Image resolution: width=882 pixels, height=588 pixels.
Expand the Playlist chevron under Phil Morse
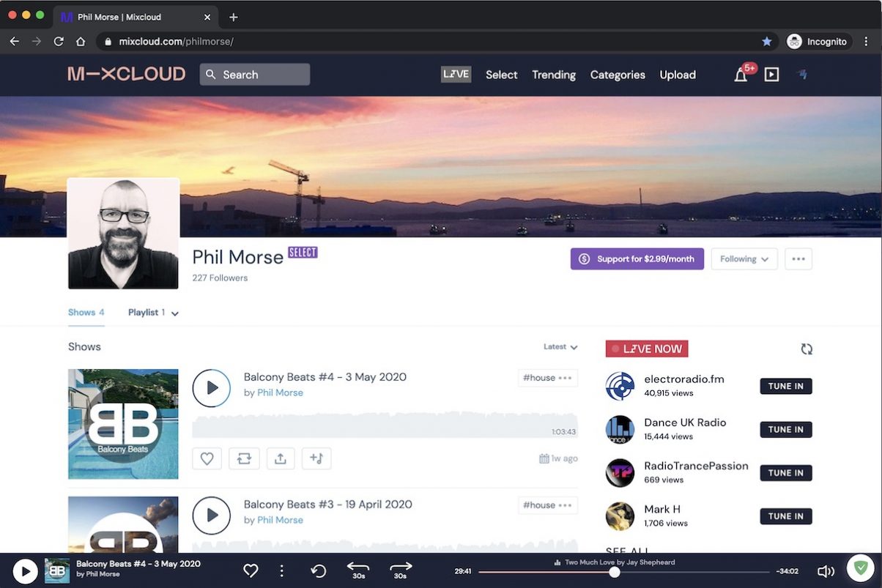pyautogui.click(x=174, y=312)
